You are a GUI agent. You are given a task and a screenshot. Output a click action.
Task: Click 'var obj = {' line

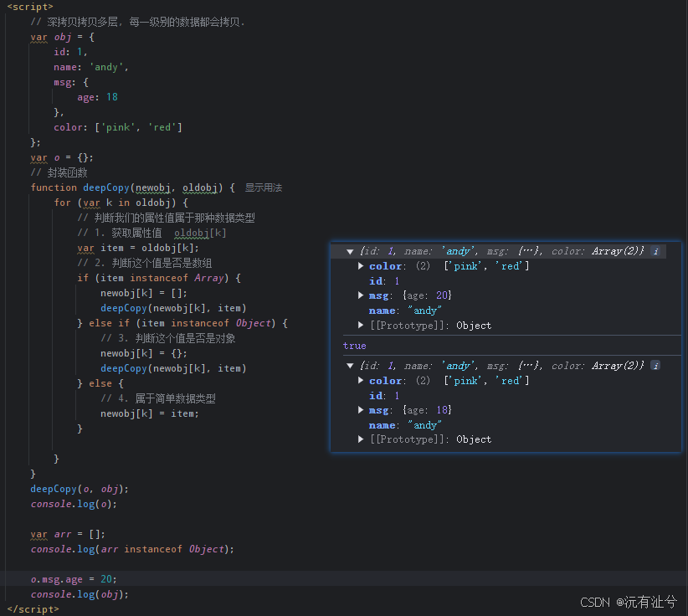(x=62, y=38)
